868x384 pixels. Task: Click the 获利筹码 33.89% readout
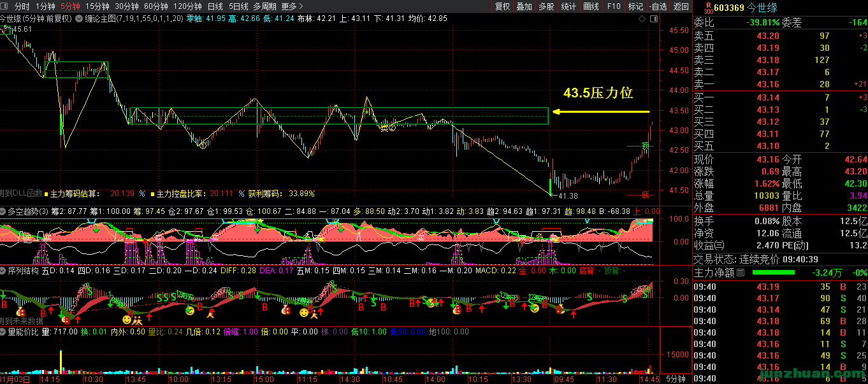pos(281,193)
